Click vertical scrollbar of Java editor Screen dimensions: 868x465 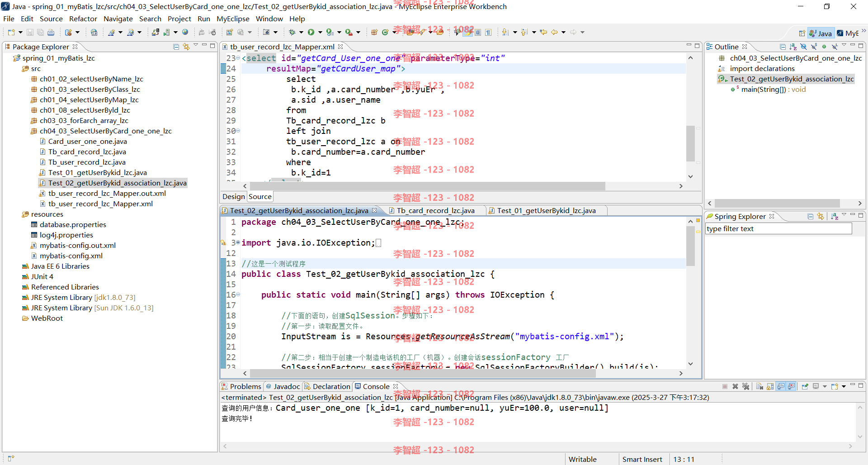[690, 247]
